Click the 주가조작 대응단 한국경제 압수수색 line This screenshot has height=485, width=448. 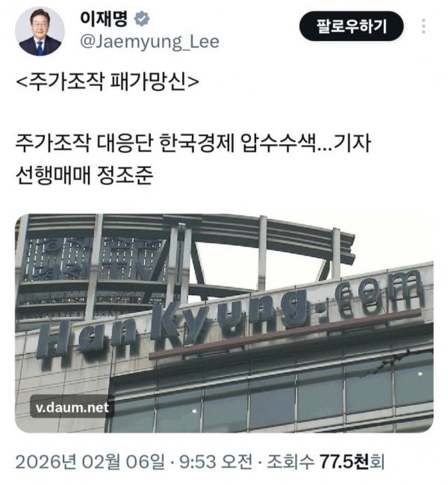tap(193, 143)
